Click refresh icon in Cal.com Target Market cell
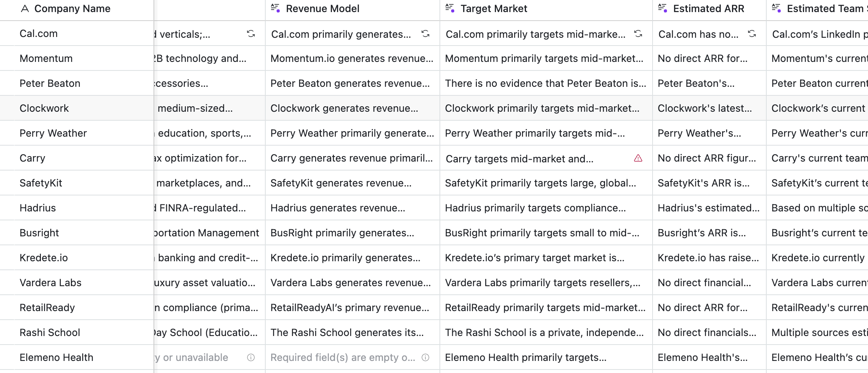The width and height of the screenshot is (868, 373). [638, 34]
